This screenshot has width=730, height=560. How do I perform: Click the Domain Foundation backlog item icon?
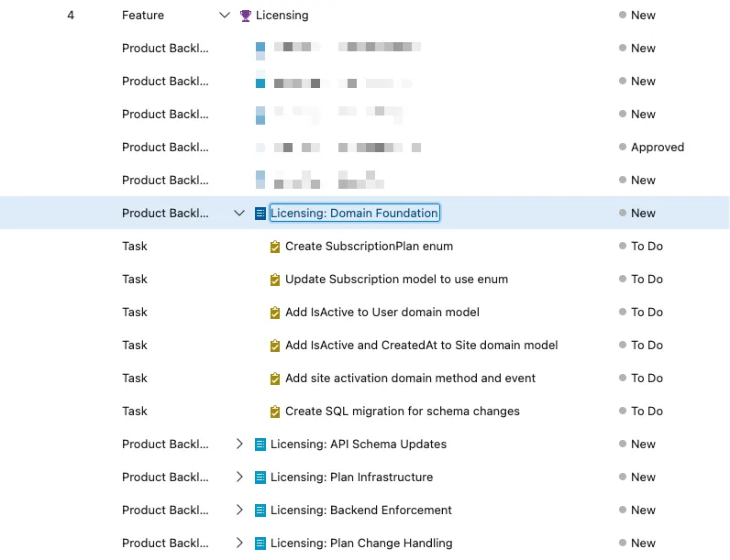(x=260, y=214)
